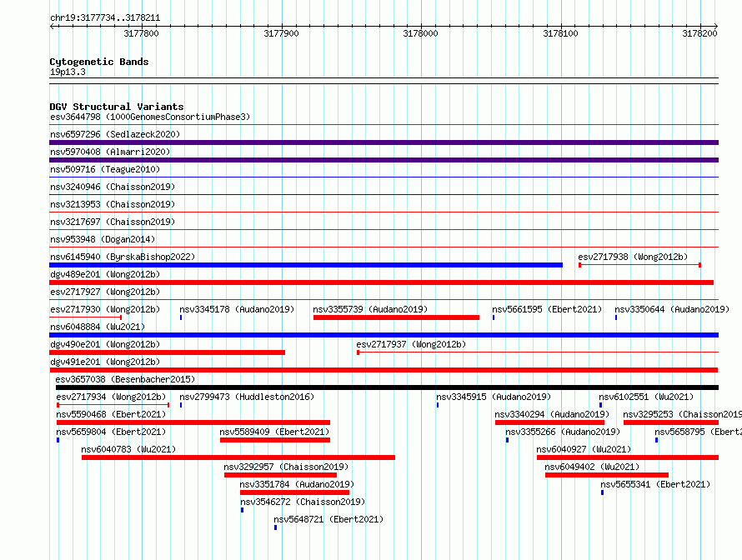The image size is (742, 560).
Task: Click the chr19:3177734..3178211 region label
Action: pos(105,17)
